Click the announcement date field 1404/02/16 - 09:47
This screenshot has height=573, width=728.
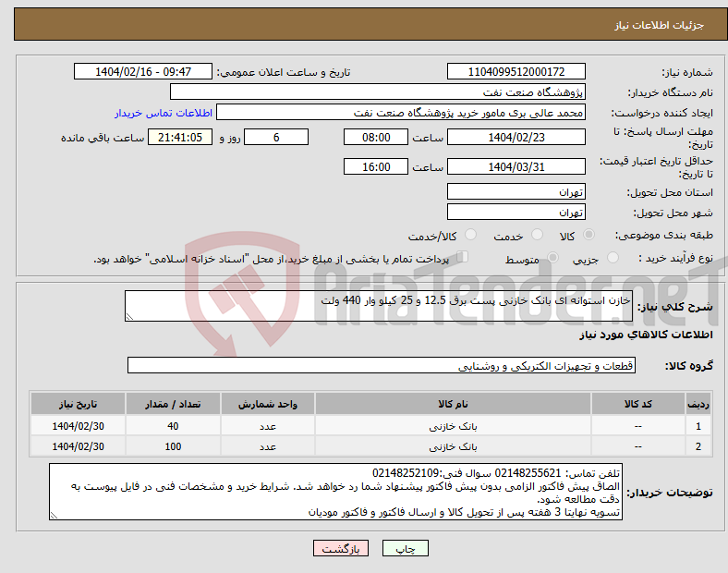click(143, 71)
